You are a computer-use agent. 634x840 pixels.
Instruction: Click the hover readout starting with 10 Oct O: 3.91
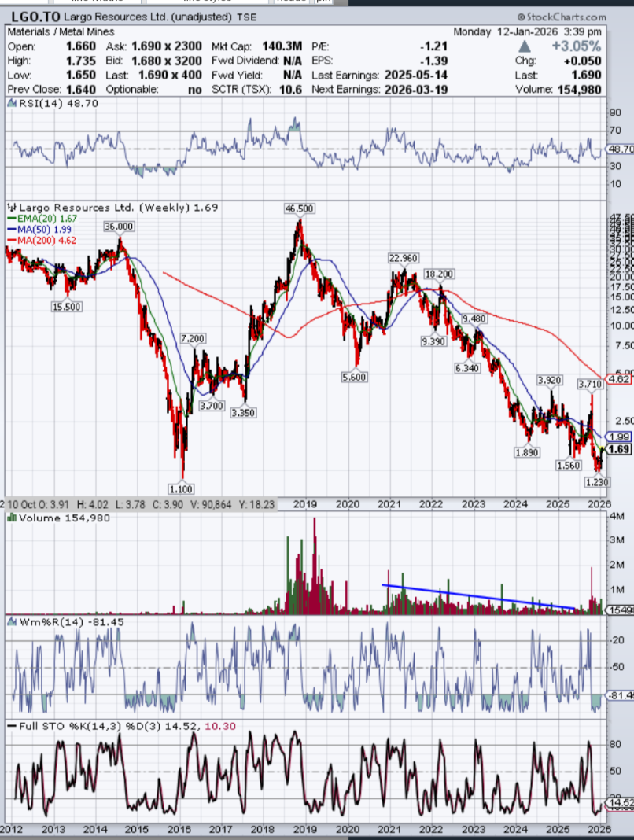pos(141,505)
